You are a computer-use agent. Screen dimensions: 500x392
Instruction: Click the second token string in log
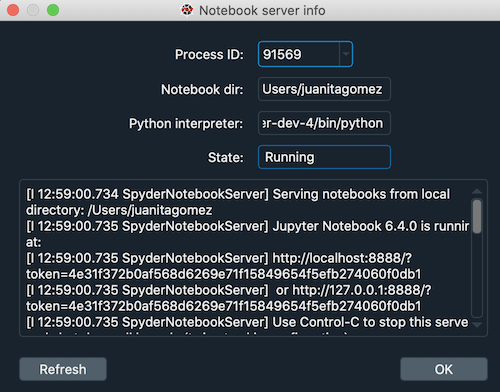pos(223,306)
